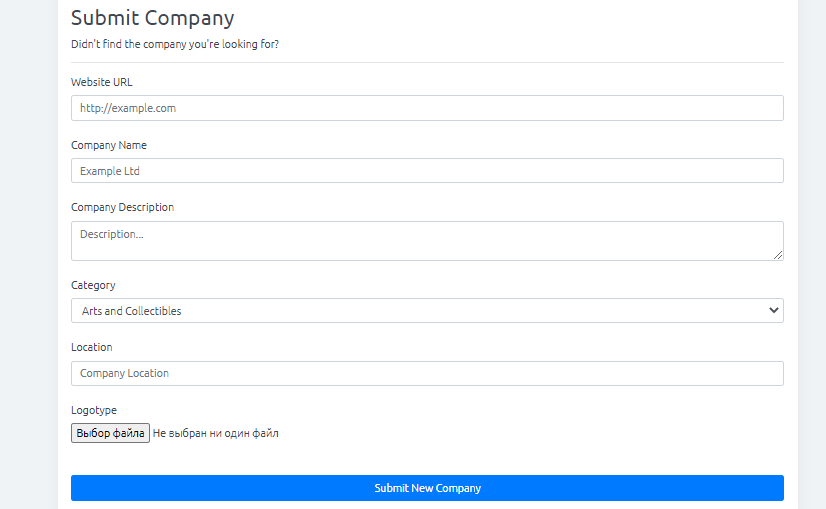Click the Location label
This screenshot has height=509, width=826.
[92, 347]
